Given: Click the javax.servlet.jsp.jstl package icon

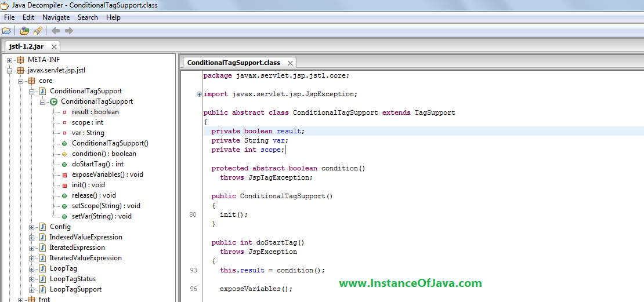Looking at the screenshot, I should tap(20, 70).
